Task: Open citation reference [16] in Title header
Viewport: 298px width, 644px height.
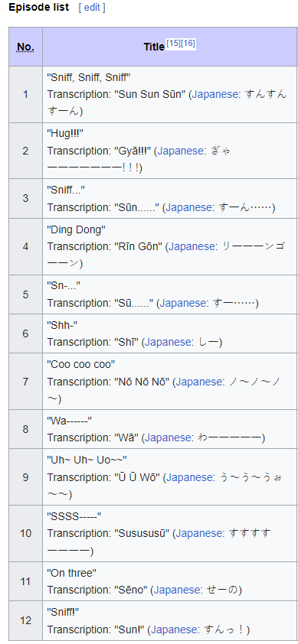Action: [x=188, y=43]
